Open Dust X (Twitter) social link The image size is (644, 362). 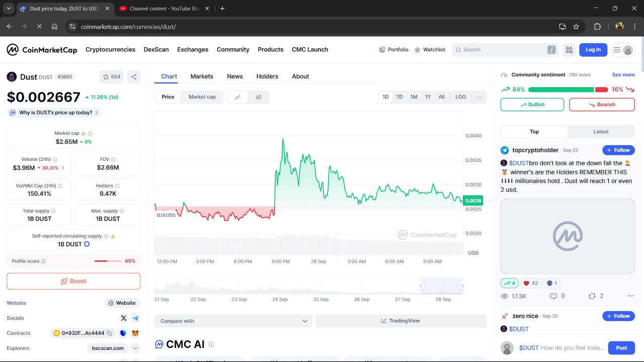(x=124, y=318)
